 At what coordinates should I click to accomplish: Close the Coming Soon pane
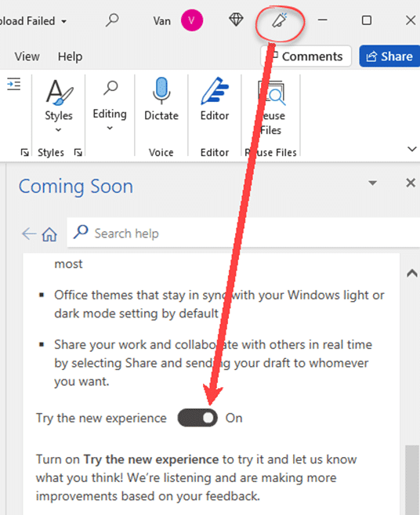(x=411, y=183)
